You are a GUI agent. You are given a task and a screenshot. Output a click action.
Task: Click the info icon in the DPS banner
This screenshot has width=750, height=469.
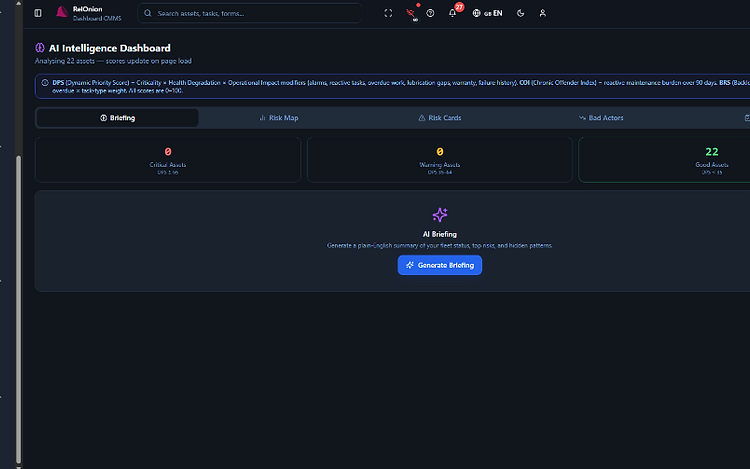coord(45,83)
